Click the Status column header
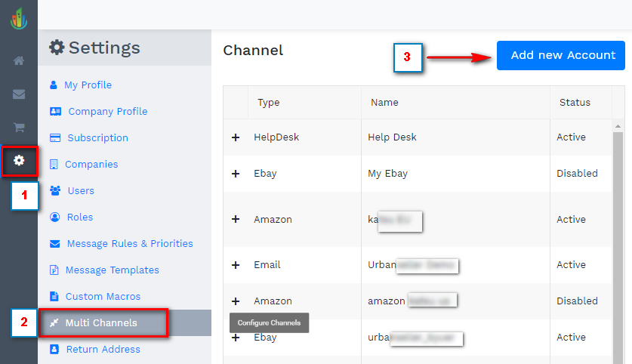This screenshot has width=632, height=364. (575, 103)
